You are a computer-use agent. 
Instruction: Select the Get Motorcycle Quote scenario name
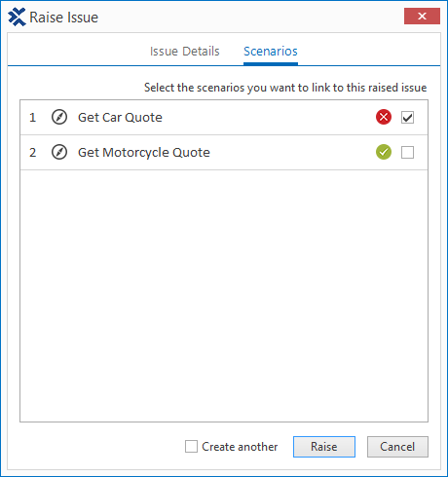click(x=144, y=152)
